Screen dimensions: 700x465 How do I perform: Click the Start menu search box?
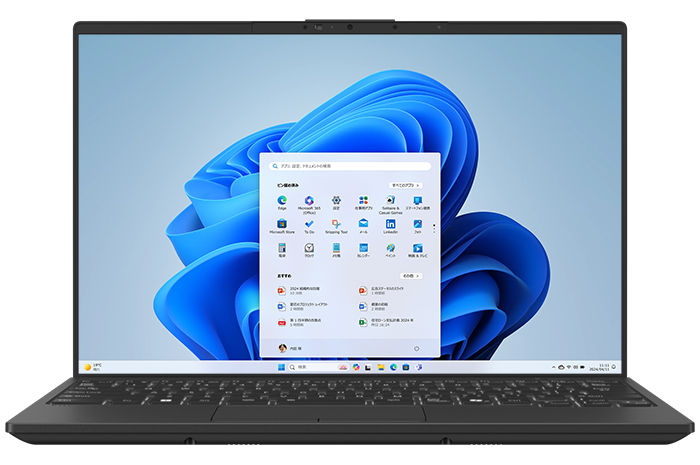[x=349, y=166]
